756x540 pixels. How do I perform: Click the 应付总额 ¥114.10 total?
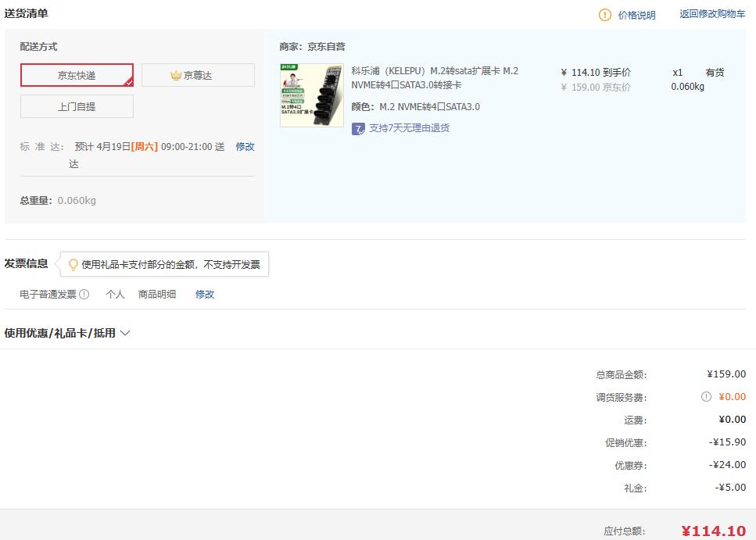pyautogui.click(x=714, y=531)
